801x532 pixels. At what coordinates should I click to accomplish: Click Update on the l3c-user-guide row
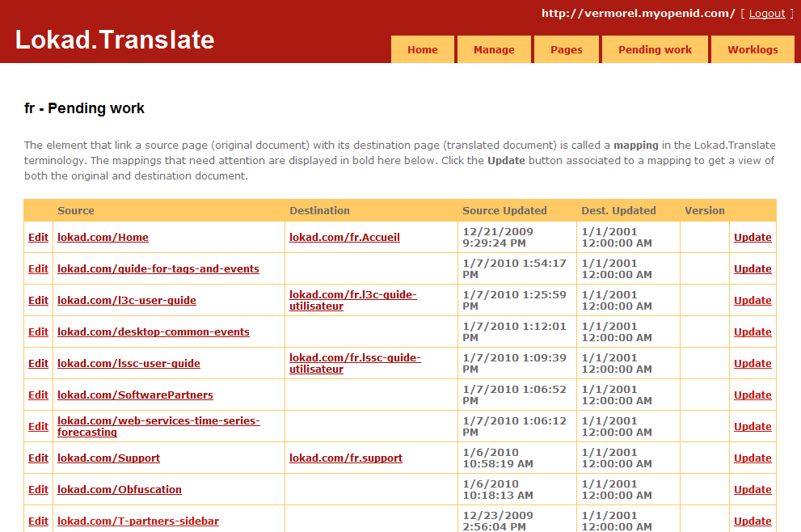click(x=753, y=301)
